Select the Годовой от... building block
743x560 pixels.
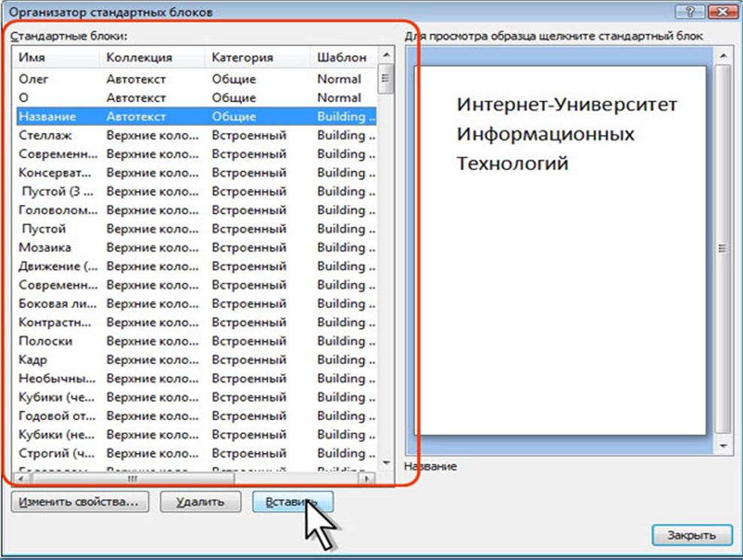[196, 416]
